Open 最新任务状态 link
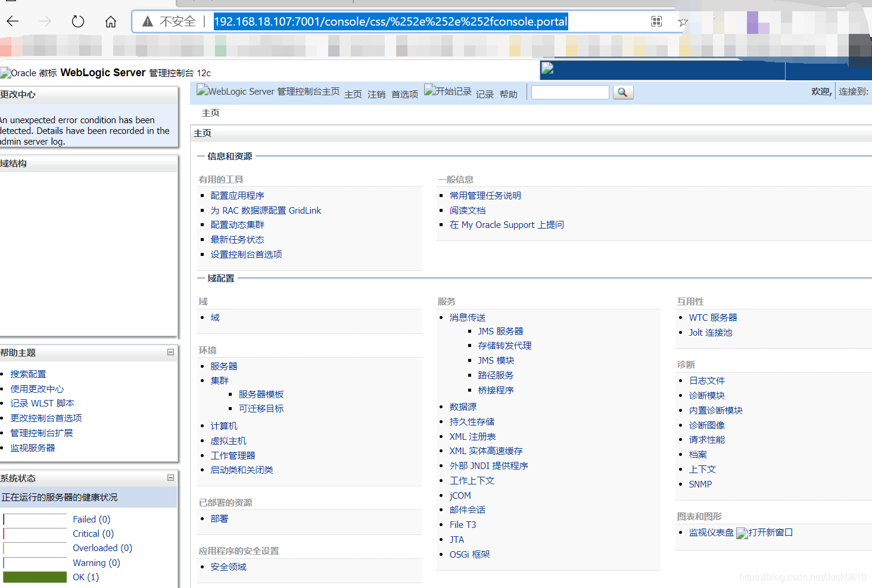Viewport: 872px width, 588px height. (x=237, y=239)
